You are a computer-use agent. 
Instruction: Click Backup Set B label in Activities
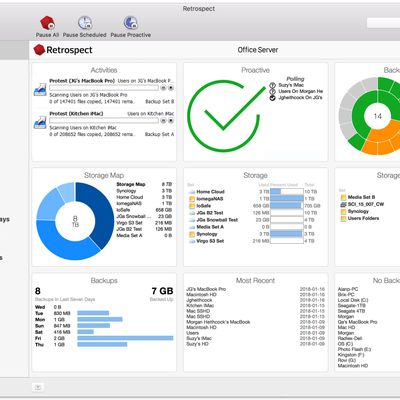(x=160, y=101)
